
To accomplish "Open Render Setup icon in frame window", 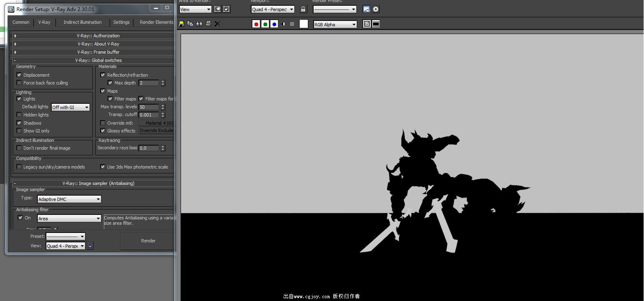I will (367, 9).
